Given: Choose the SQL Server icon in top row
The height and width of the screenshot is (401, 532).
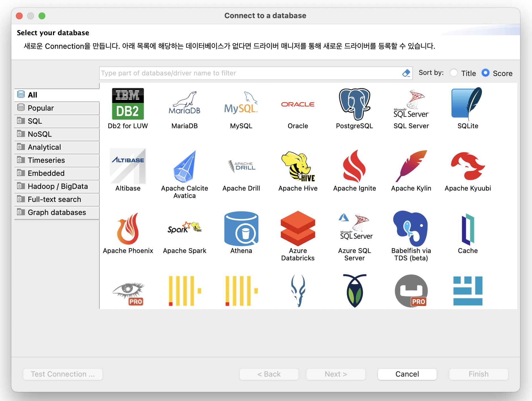Looking at the screenshot, I should pos(411,104).
